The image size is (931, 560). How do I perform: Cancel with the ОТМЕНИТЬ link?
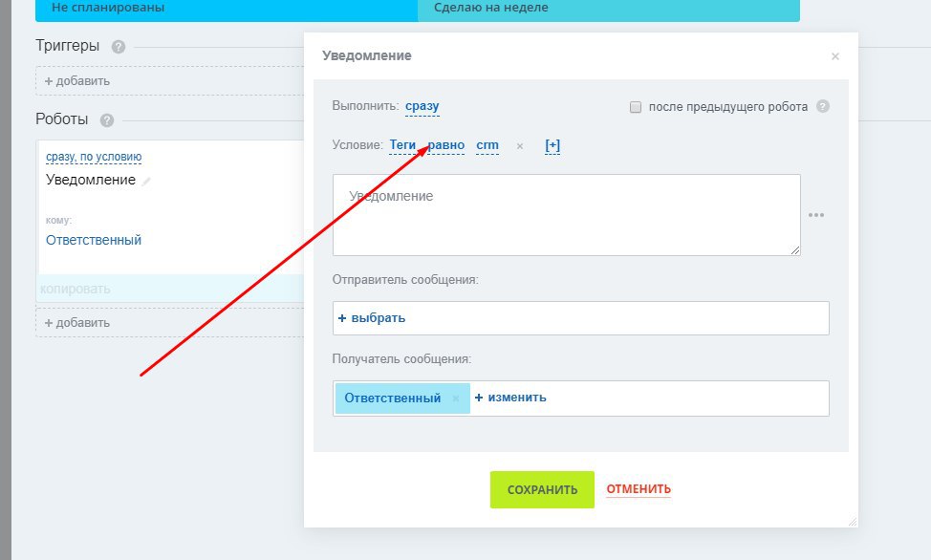639,488
